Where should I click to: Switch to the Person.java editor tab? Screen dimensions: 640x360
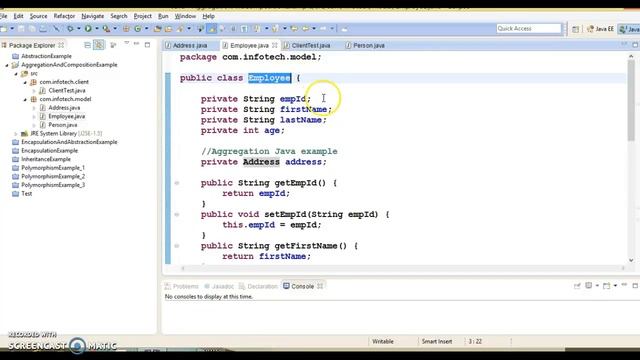click(x=369, y=45)
